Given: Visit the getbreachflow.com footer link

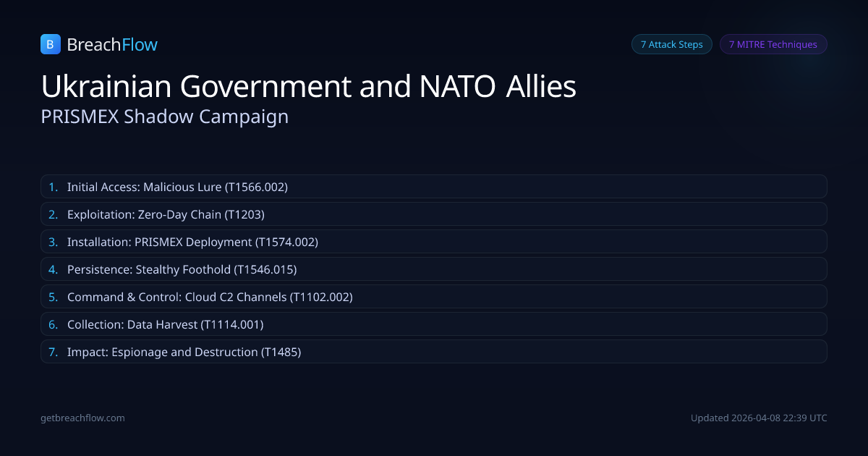Looking at the screenshot, I should (x=82, y=418).
